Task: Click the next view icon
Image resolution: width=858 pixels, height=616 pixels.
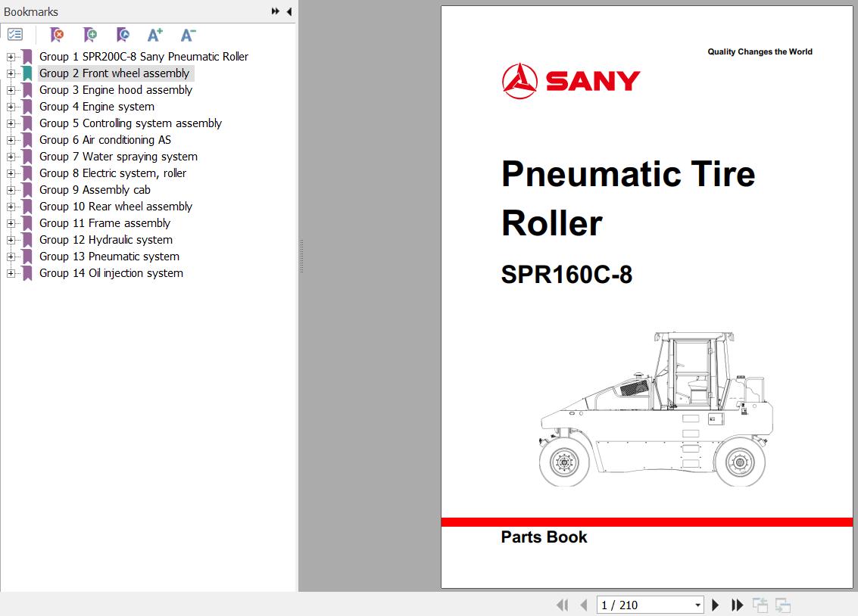Action: coord(783,605)
